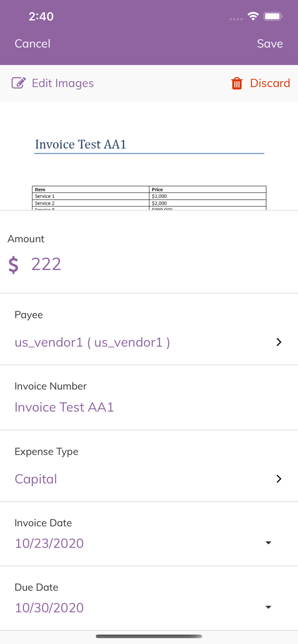Tap the clock showing 2:40

(41, 16)
